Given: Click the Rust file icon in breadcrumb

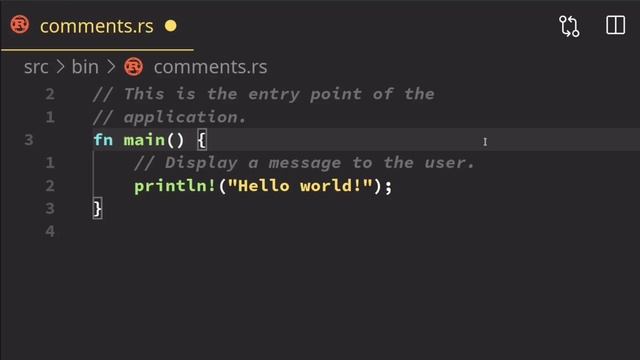Looking at the screenshot, I should click(133, 67).
